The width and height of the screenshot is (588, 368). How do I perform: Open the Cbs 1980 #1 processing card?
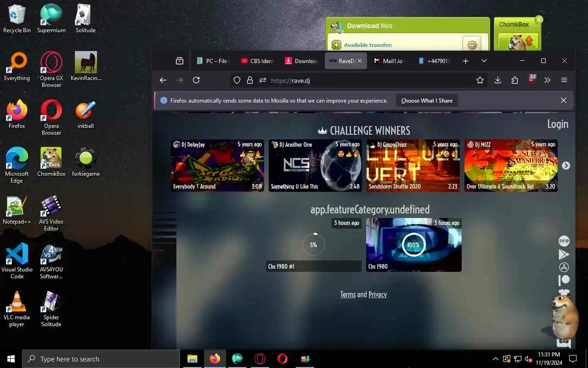[x=314, y=245]
